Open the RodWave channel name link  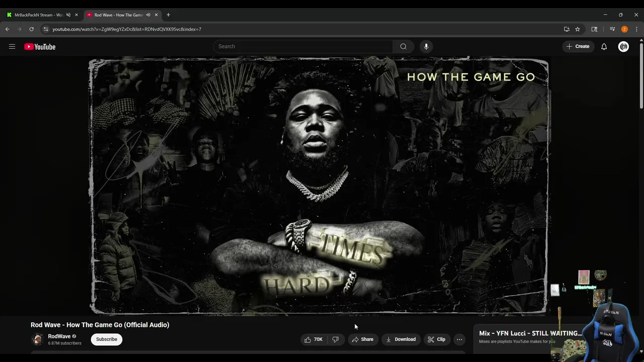click(59, 336)
